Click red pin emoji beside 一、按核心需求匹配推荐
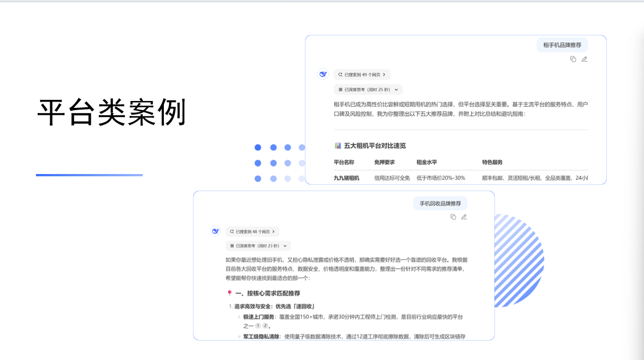 click(230, 293)
